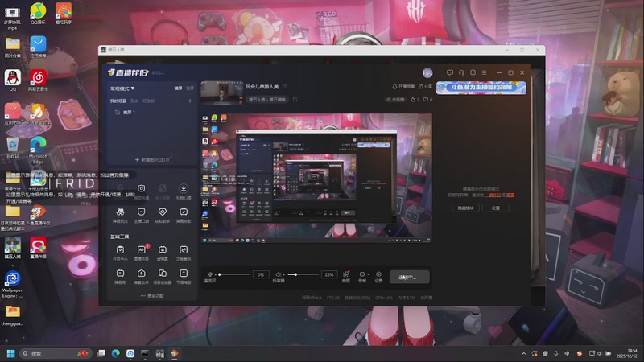644x362 pixels.
Task: Open the 弹幕点歌 music request tool
Action: [184, 215]
